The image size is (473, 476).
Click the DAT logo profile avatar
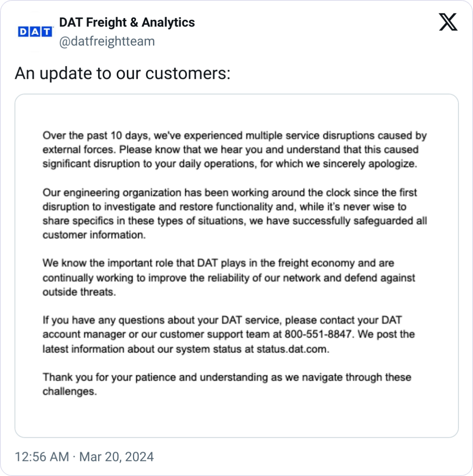tap(35, 31)
